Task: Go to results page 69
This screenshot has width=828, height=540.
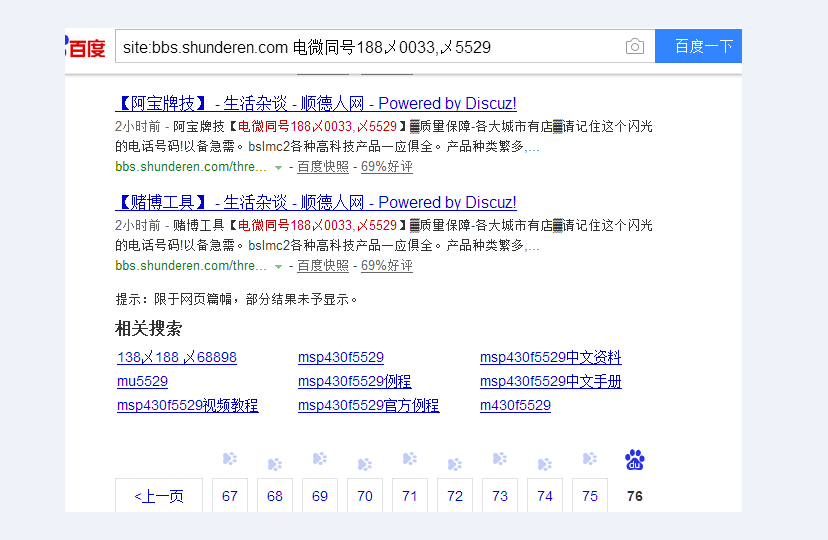Action: [x=319, y=496]
